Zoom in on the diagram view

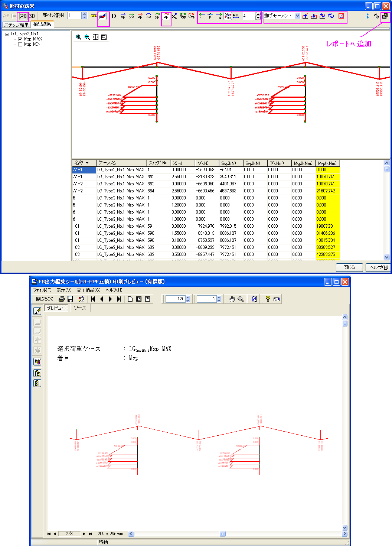pos(78,37)
